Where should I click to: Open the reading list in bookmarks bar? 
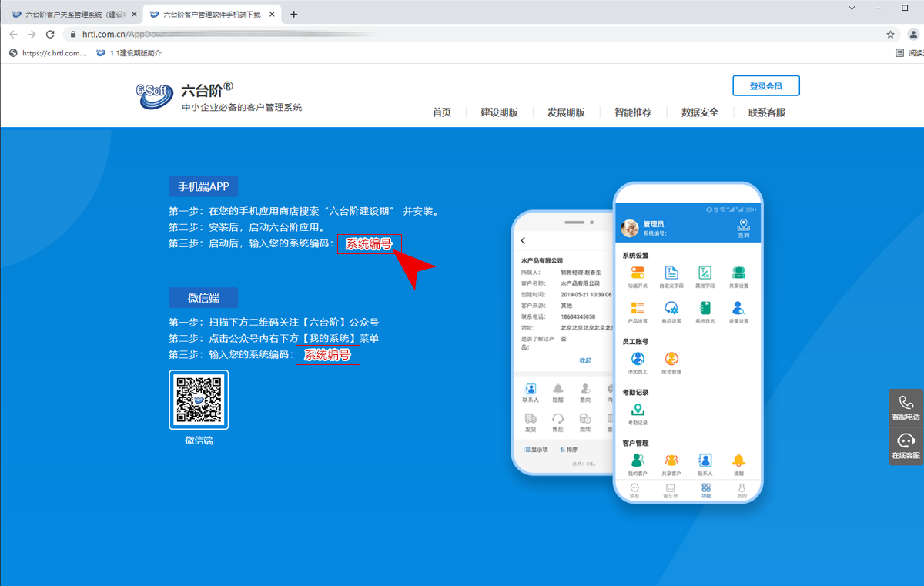pos(909,53)
